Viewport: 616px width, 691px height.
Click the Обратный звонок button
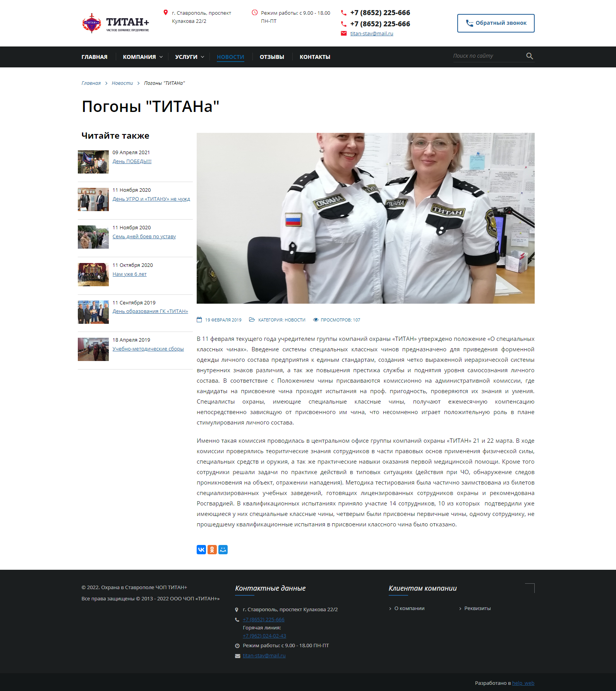tap(496, 23)
